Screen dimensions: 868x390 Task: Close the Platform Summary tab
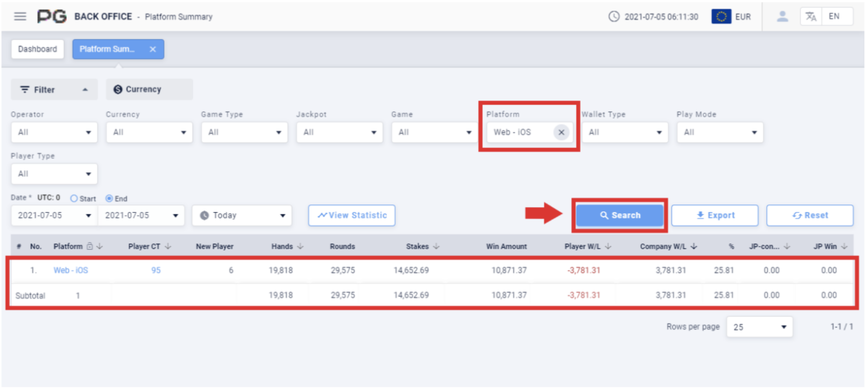[153, 49]
